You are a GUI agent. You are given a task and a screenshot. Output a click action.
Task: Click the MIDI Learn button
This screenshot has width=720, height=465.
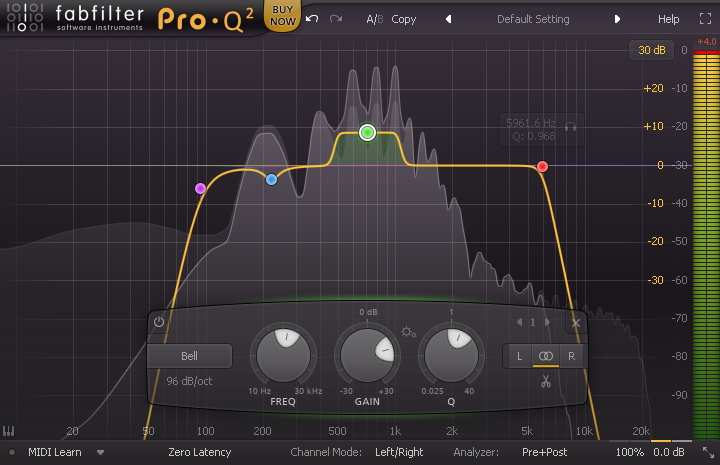click(55, 452)
